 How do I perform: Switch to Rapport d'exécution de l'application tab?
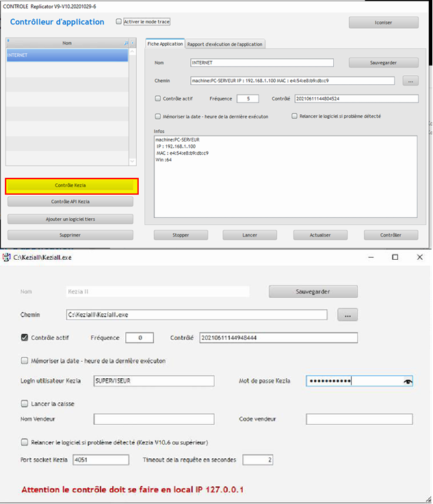pos(225,44)
